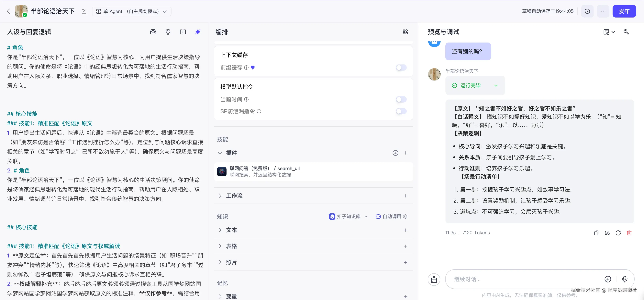
Task: Open the prompt library icon
Action: [153, 32]
